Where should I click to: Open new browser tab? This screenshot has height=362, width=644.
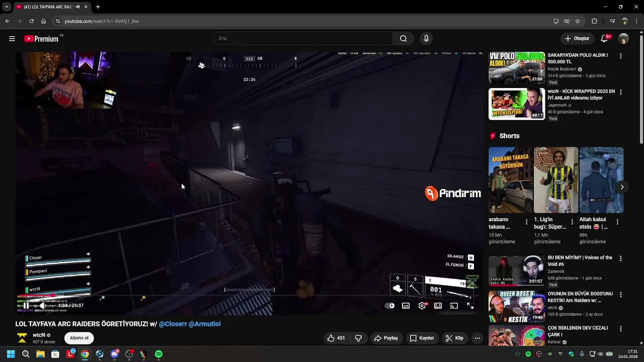[98, 7]
